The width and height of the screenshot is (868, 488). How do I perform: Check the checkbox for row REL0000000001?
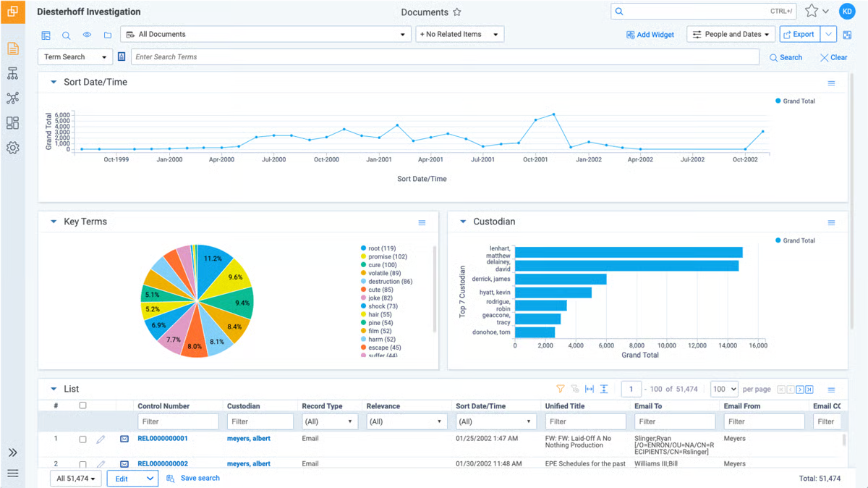(x=82, y=439)
